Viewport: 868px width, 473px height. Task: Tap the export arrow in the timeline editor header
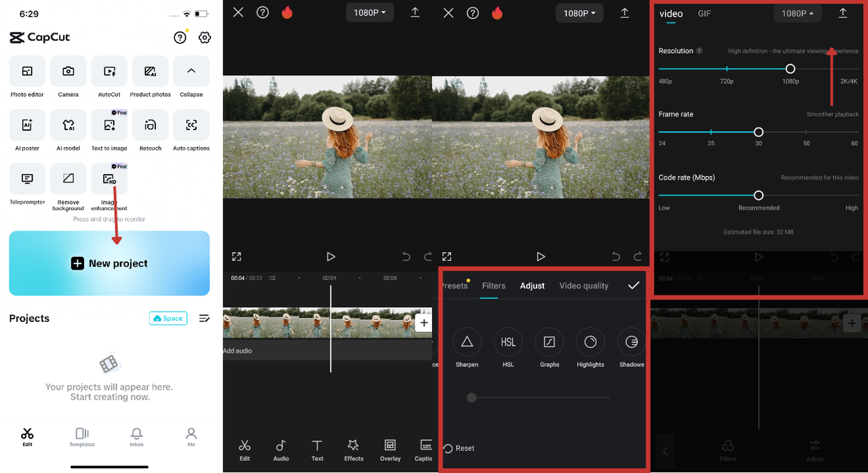tap(415, 13)
